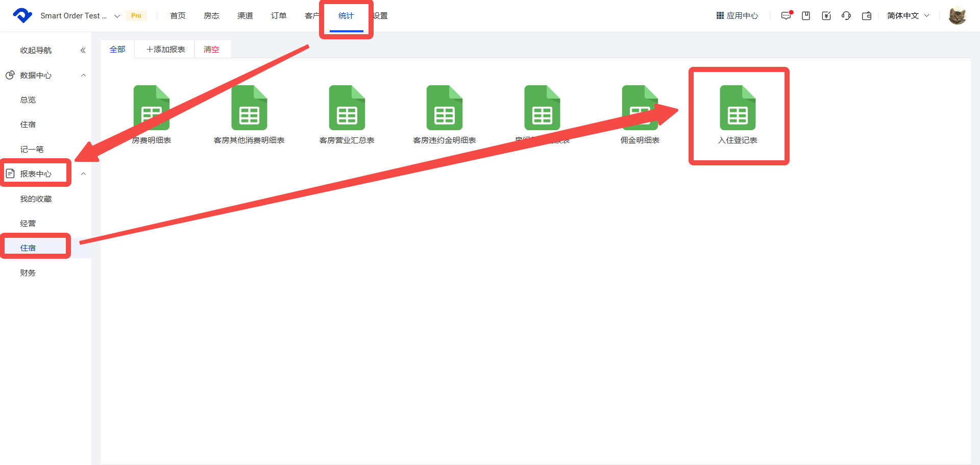Expand the Smart Order Test store dropdown
Image resolution: width=980 pixels, height=465 pixels.
click(117, 16)
